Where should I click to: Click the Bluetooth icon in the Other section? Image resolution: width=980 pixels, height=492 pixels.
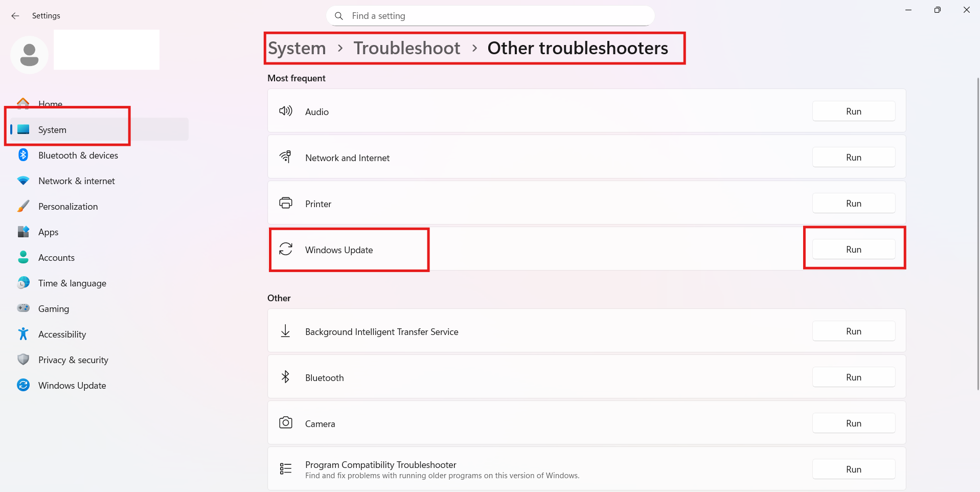point(286,377)
